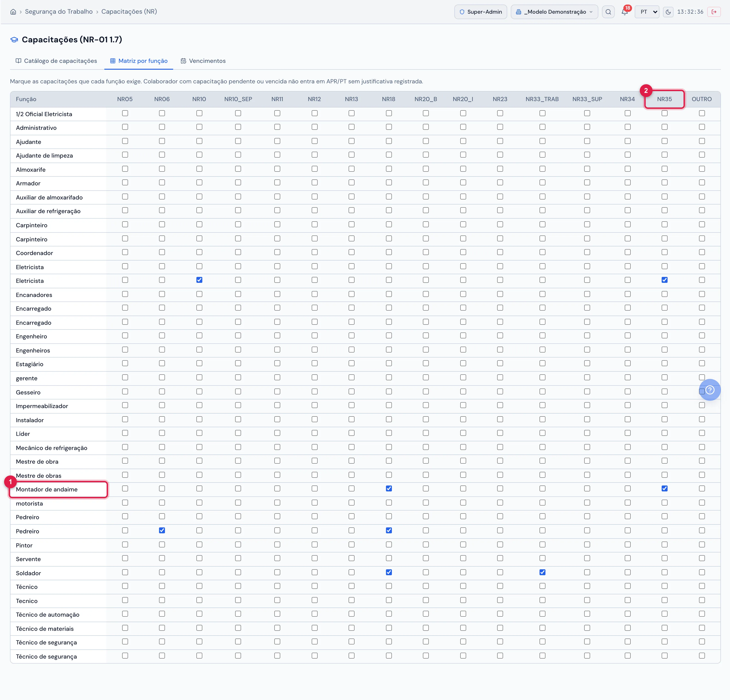
Task: Open the Vencimentos tab
Action: tap(203, 61)
